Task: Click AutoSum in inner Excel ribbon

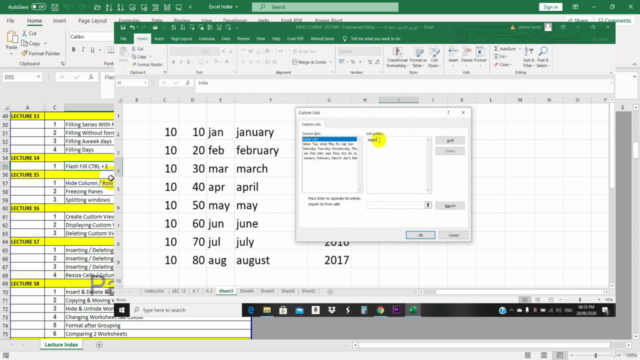Action: (505, 49)
